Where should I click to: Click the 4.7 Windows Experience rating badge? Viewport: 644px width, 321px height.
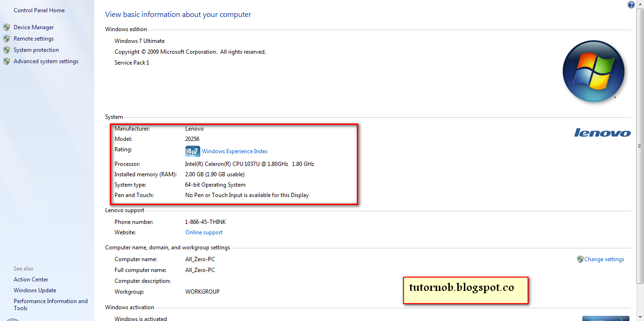[192, 151]
